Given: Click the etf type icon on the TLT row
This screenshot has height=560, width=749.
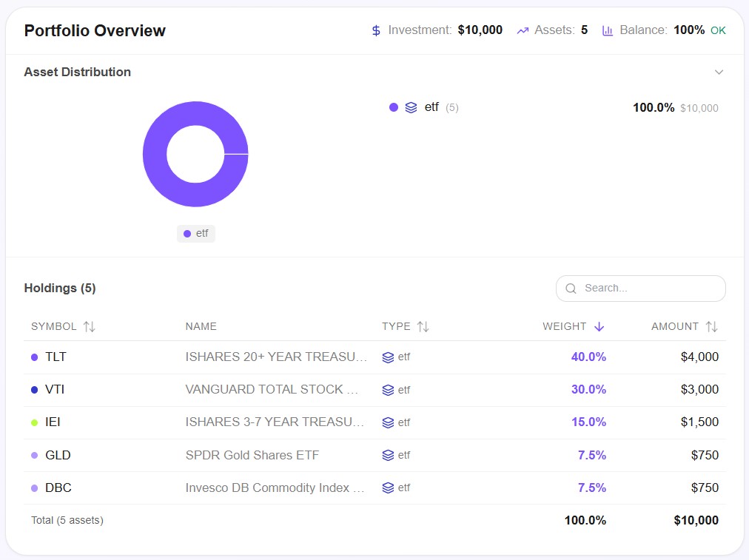Looking at the screenshot, I should click(389, 357).
